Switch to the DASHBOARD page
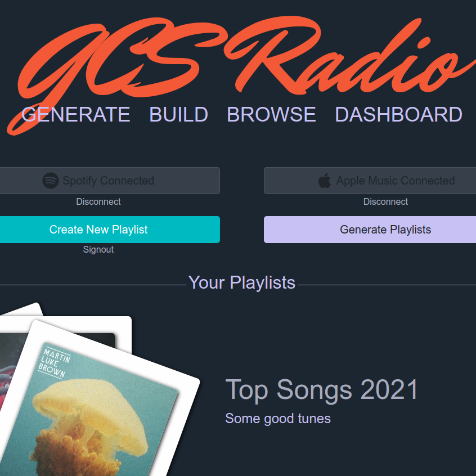 click(x=398, y=114)
